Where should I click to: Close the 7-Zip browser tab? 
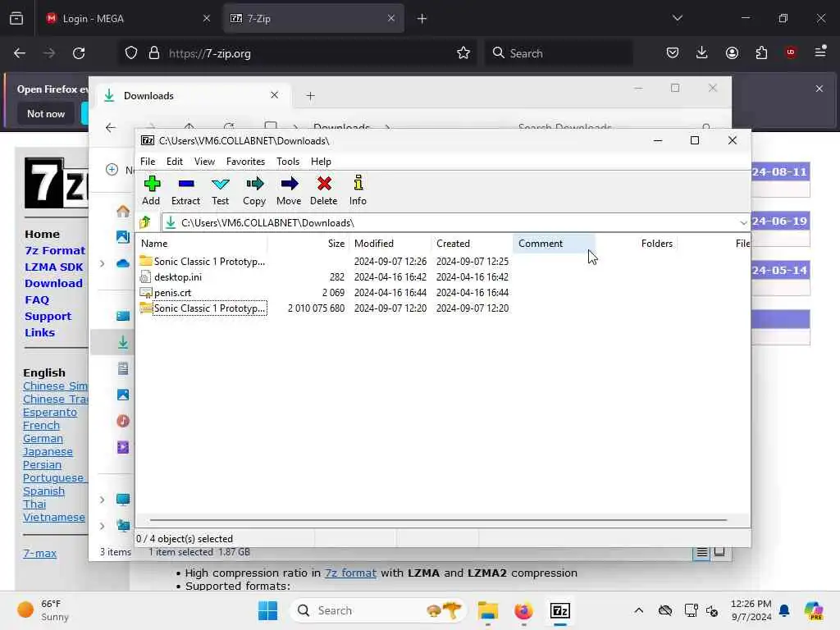391,18
